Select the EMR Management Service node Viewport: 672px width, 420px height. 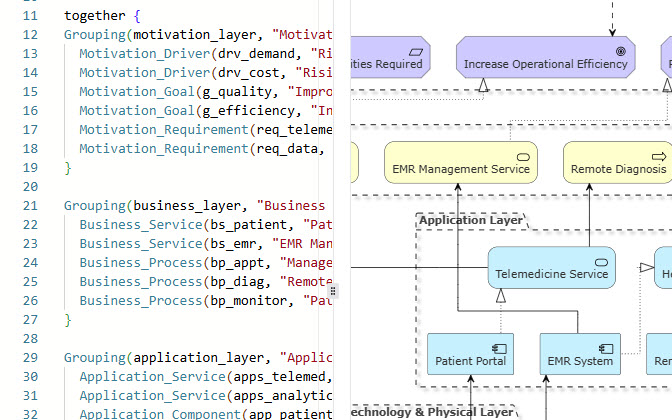(461, 162)
